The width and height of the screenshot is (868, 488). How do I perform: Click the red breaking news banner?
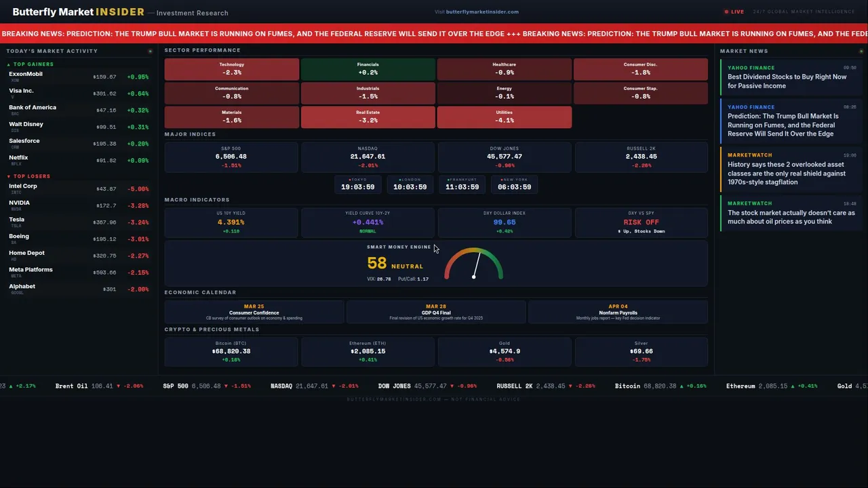434,34
